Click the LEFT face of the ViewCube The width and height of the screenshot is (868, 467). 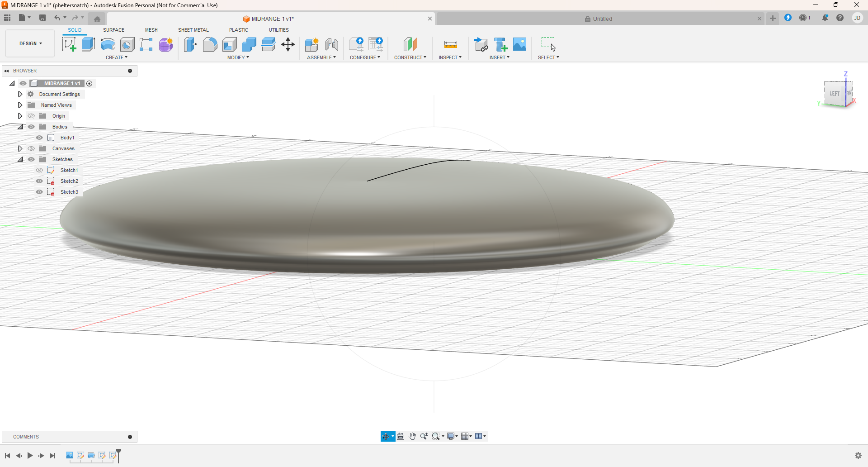point(835,94)
